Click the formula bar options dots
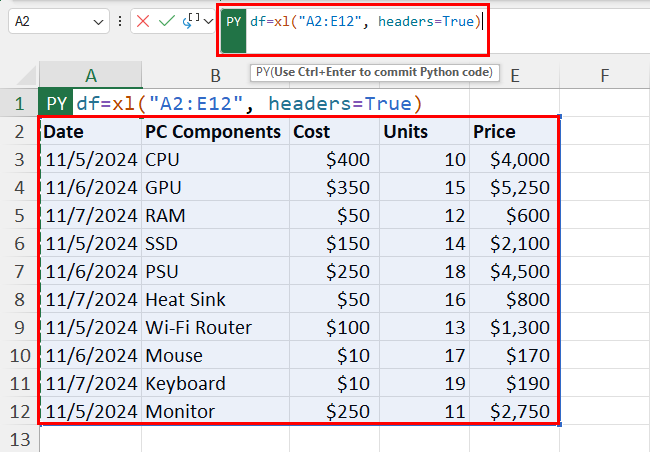The width and height of the screenshot is (650, 452). [120, 21]
